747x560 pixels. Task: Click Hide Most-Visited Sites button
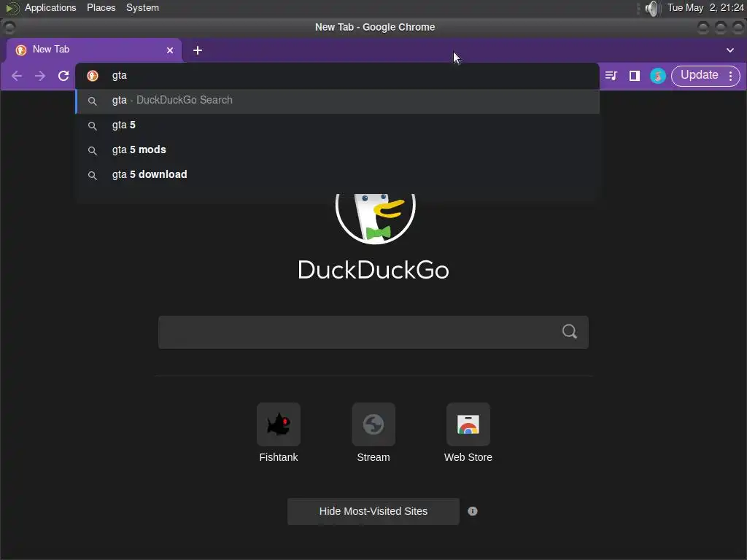pos(373,511)
